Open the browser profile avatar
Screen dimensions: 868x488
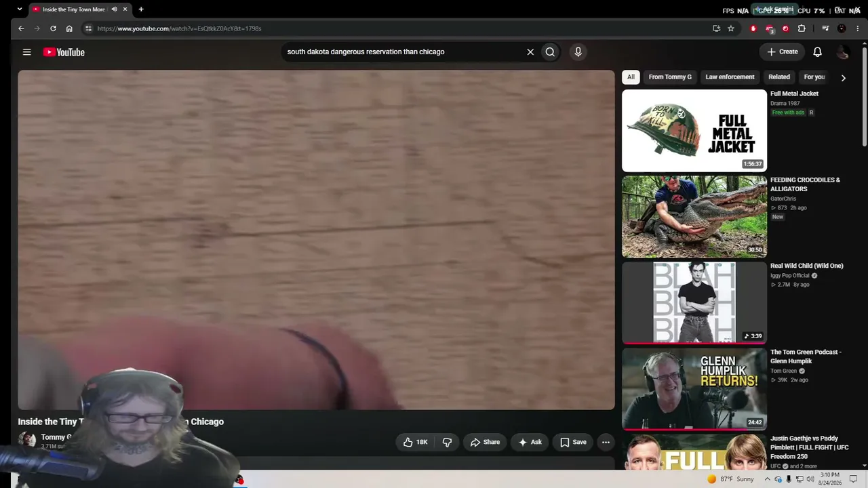coord(842,28)
